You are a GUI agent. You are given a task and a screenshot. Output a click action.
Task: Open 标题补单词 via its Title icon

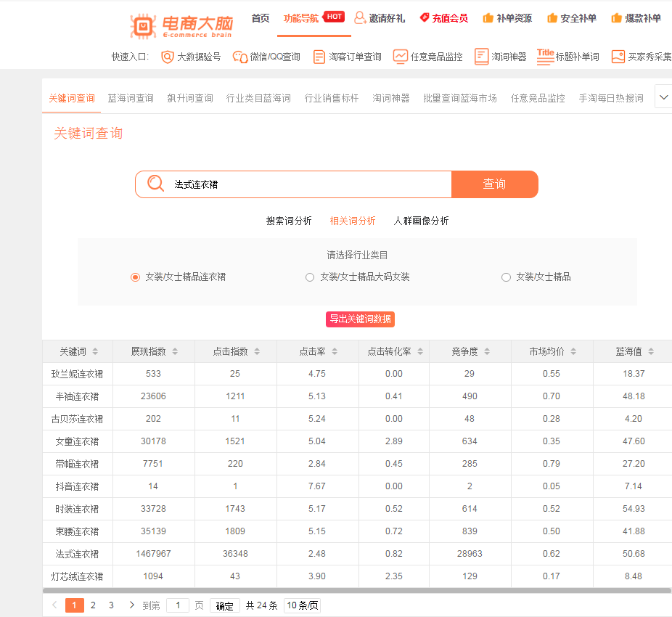(546, 56)
